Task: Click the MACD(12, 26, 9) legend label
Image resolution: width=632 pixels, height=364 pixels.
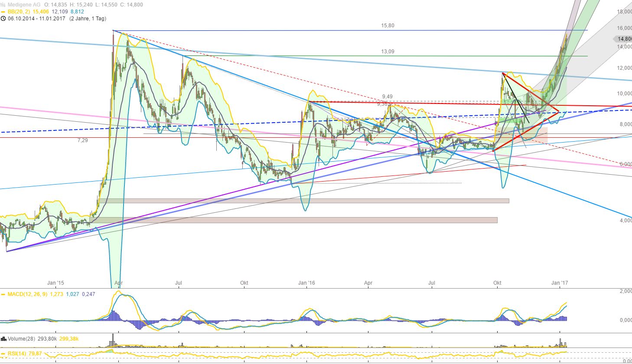Action: coord(28,294)
